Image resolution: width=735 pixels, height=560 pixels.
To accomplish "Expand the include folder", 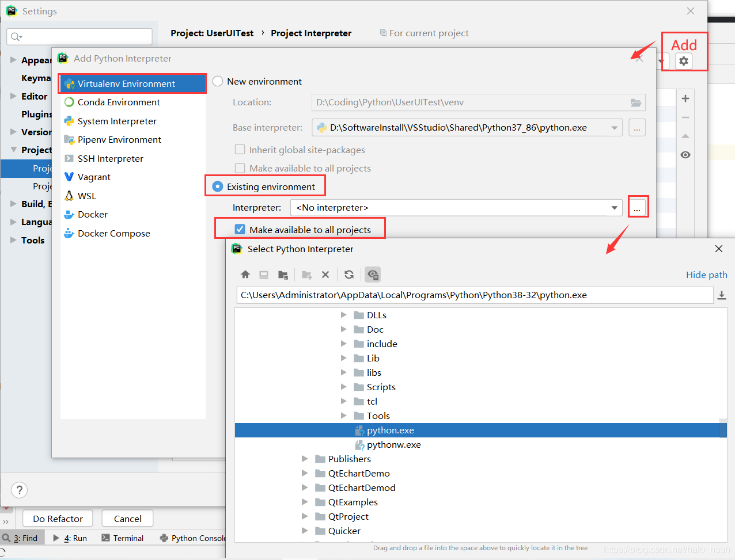I will 344,344.
